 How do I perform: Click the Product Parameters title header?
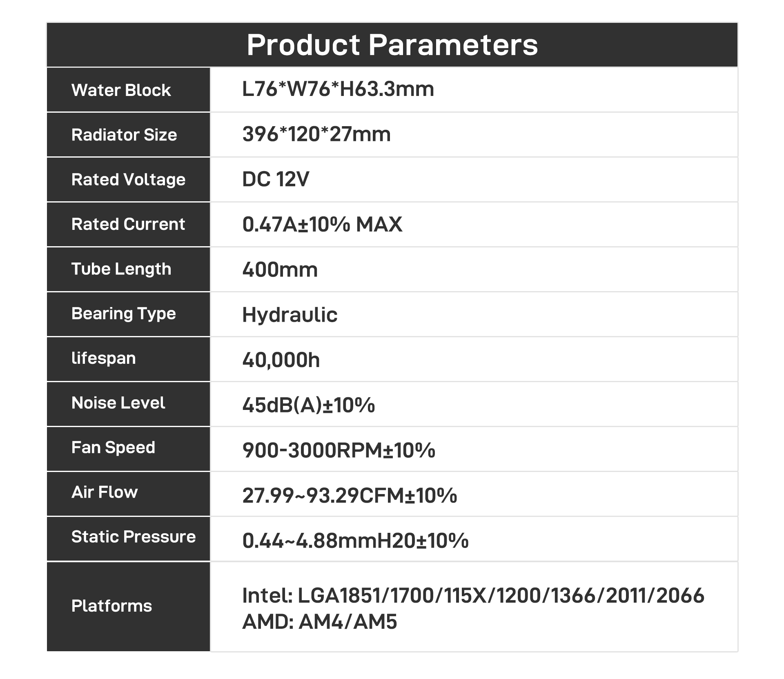tap(392, 45)
